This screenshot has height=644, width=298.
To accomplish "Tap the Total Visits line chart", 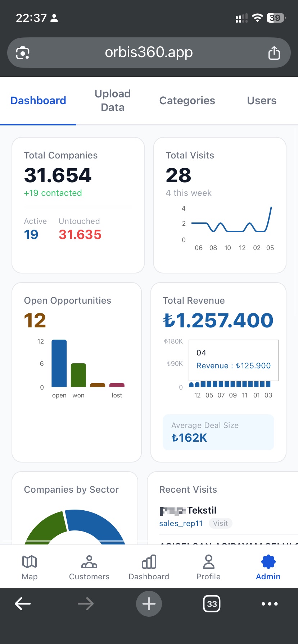I will [x=231, y=220].
